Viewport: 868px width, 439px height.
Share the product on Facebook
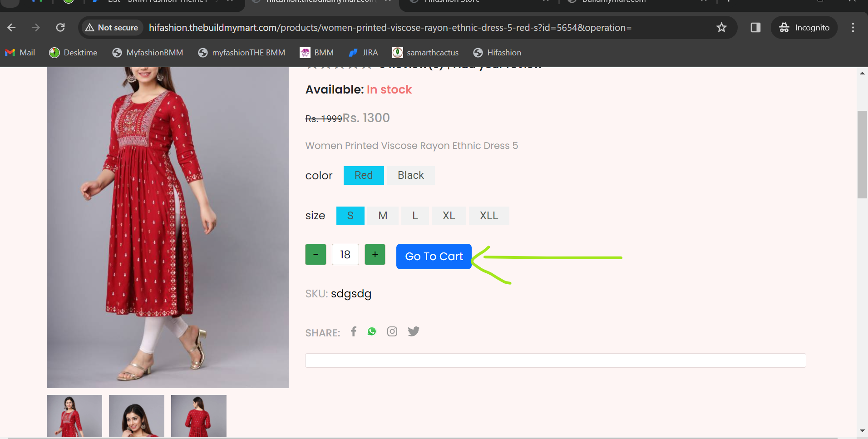click(354, 331)
